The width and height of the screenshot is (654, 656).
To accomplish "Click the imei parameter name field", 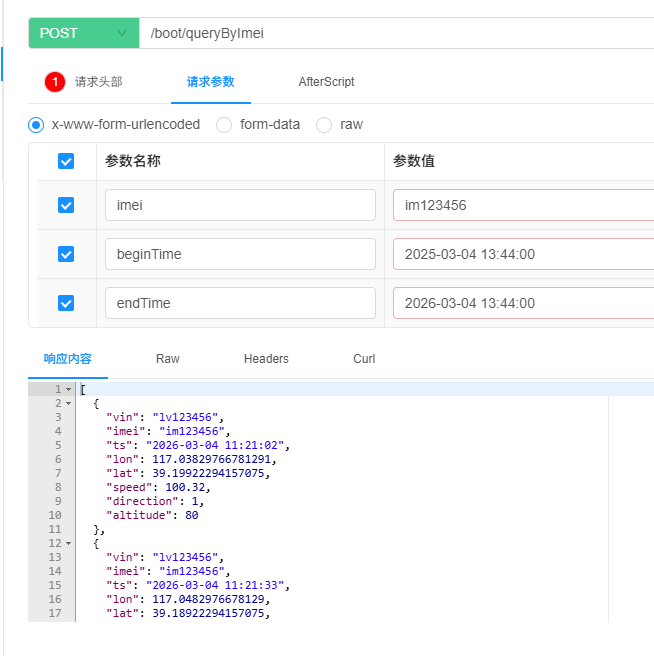I will point(240,205).
